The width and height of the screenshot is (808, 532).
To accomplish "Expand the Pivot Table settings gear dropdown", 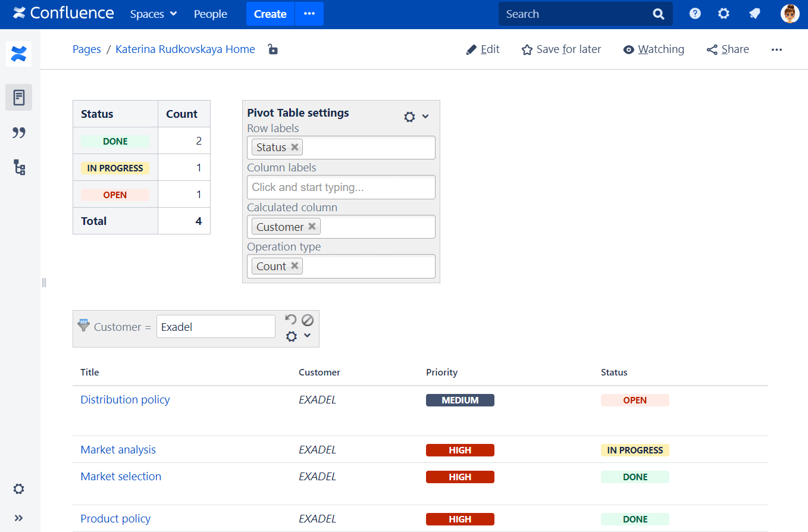I will click(416, 117).
